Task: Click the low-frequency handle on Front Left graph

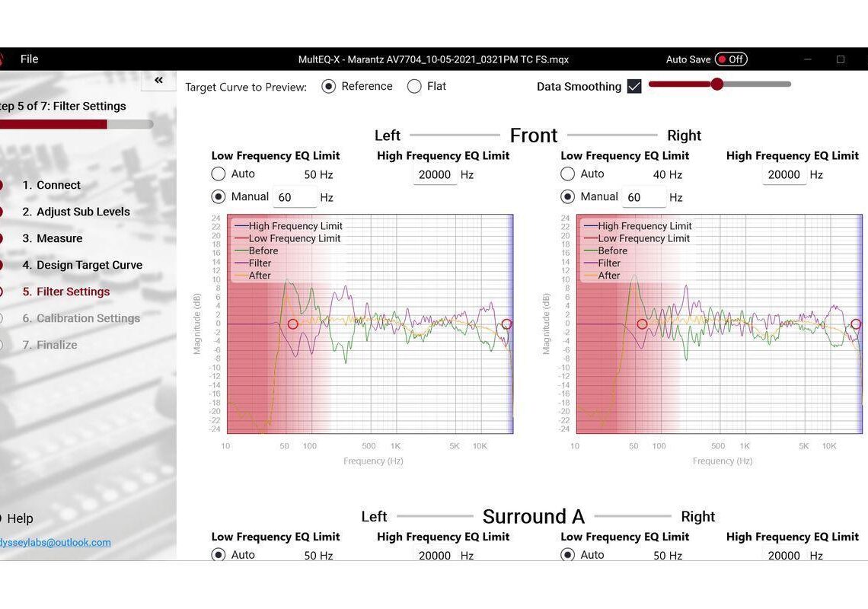Action: pos(292,324)
